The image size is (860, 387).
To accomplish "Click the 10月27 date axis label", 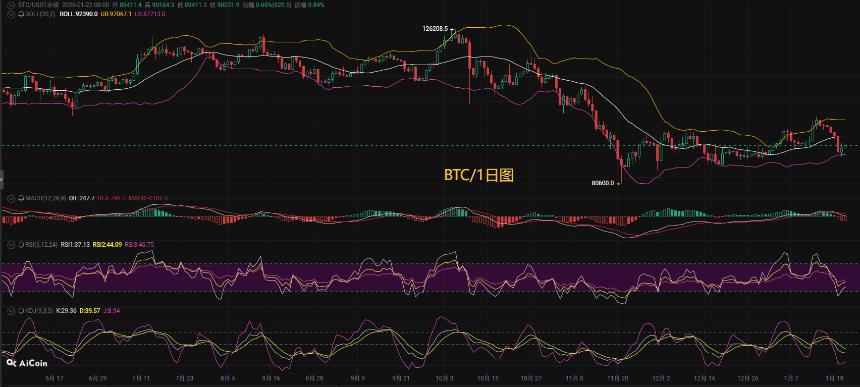I will point(531,378).
